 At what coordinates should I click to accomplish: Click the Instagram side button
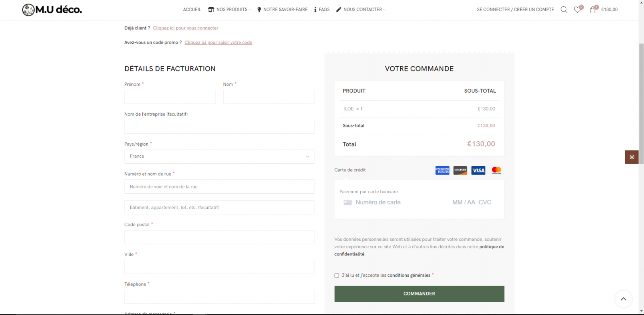632,157
